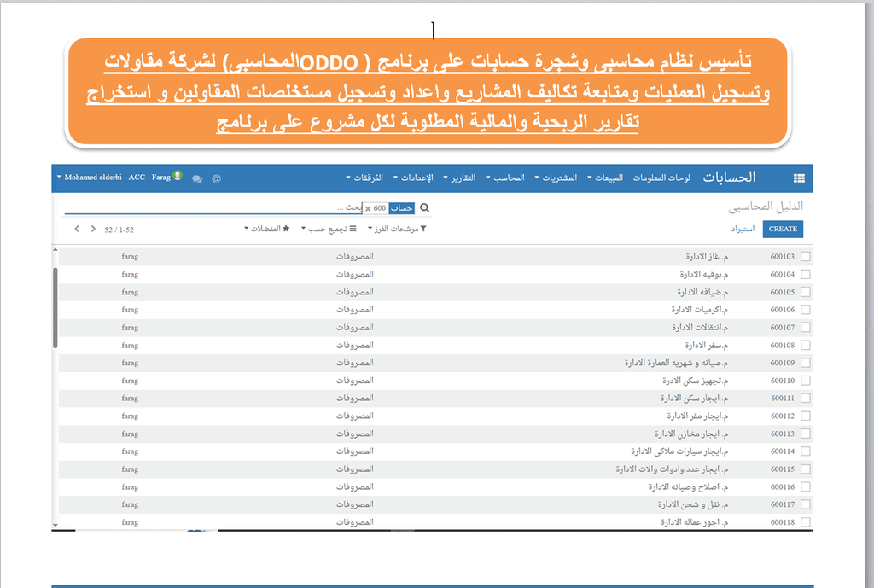The height and width of the screenshot is (588, 874).
Task: Click the حساب search facet label
Action: tap(402, 208)
